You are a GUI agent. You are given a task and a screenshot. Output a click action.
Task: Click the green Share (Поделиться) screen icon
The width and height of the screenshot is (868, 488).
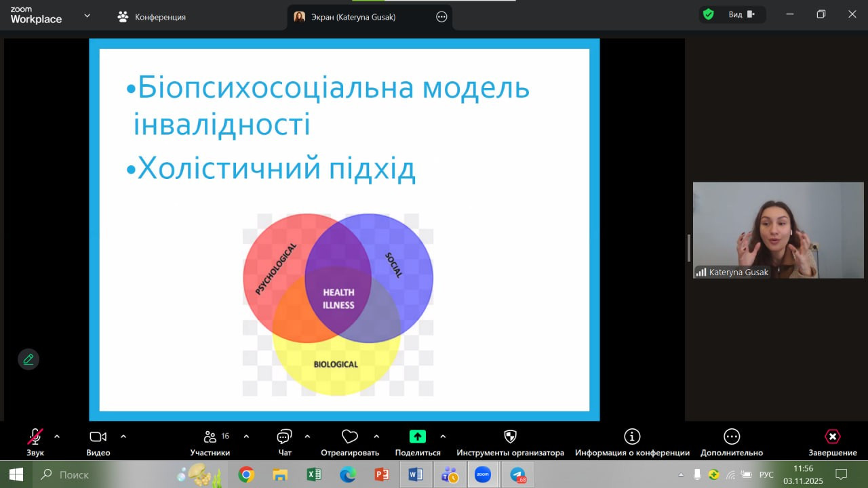click(x=418, y=437)
